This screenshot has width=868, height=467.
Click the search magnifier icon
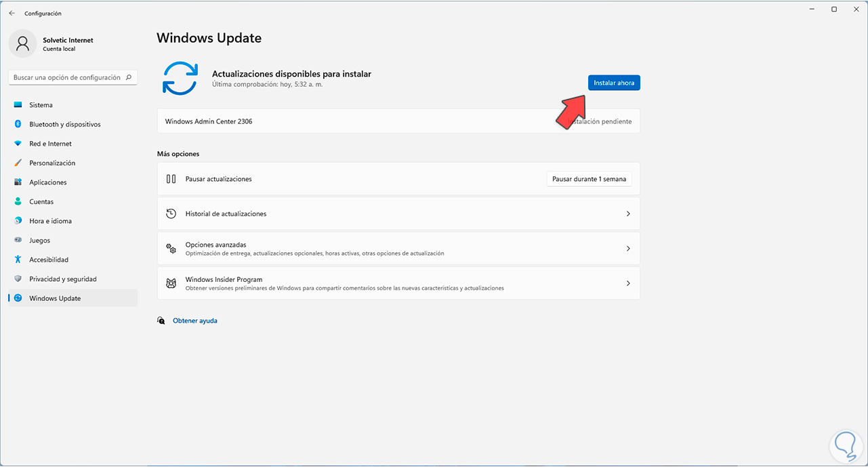129,77
